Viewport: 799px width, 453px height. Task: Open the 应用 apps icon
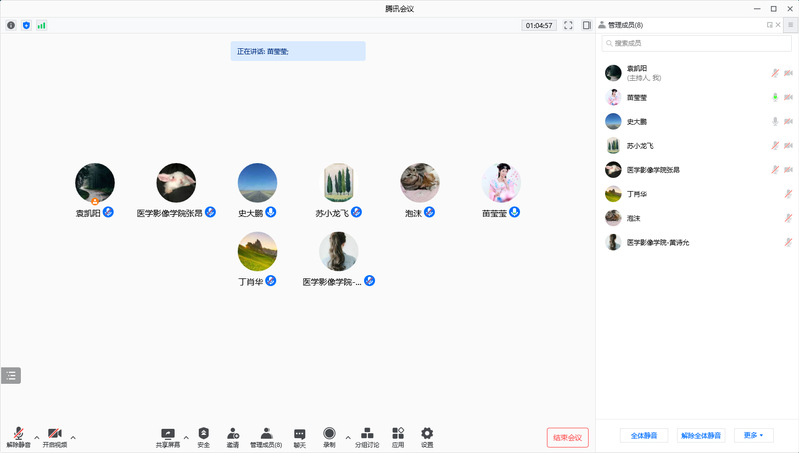[x=398, y=435]
